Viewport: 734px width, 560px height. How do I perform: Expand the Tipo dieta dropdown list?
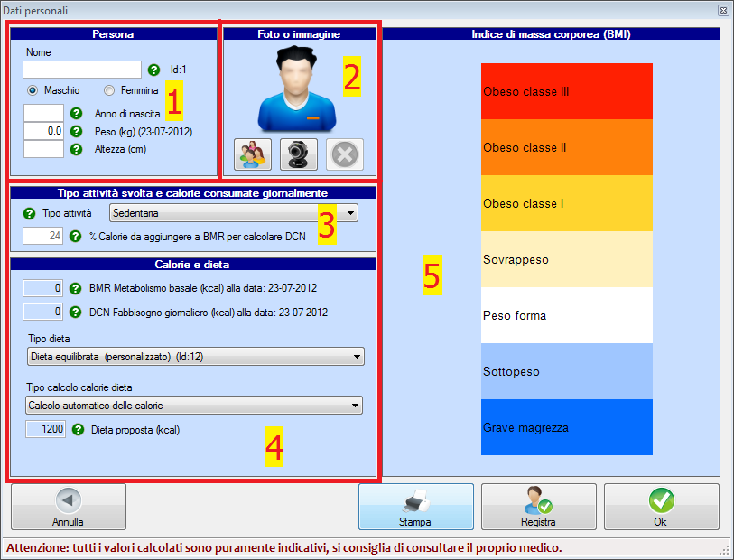tap(194, 356)
